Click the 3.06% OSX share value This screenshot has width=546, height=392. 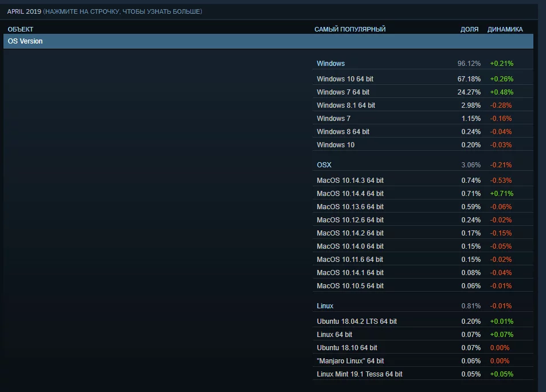[x=471, y=165]
